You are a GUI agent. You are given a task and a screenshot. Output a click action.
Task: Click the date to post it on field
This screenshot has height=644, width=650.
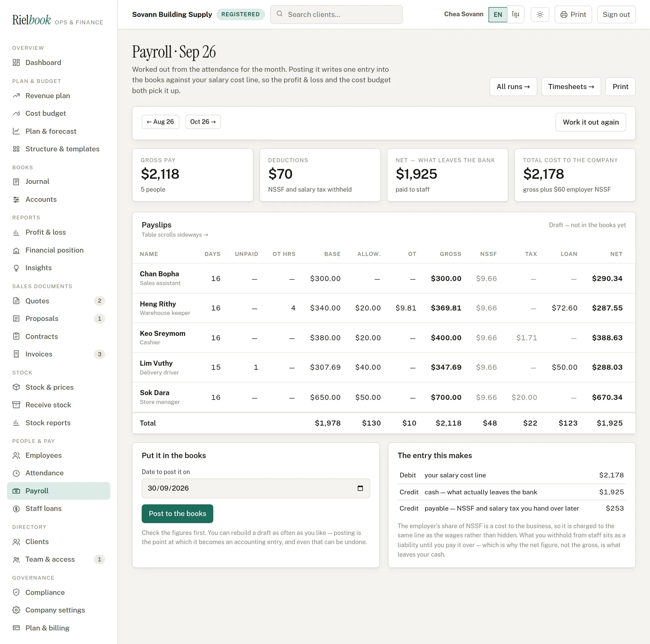click(x=256, y=488)
